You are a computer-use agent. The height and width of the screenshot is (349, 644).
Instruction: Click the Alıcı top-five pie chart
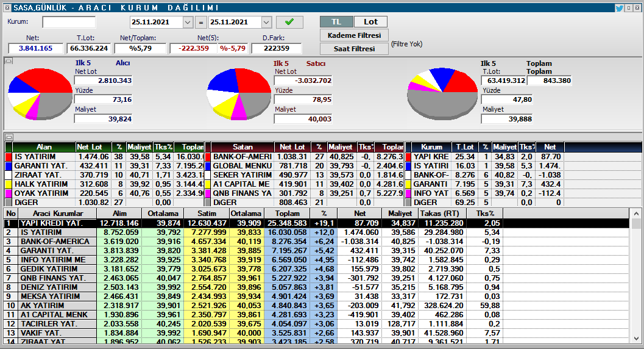coord(40,94)
